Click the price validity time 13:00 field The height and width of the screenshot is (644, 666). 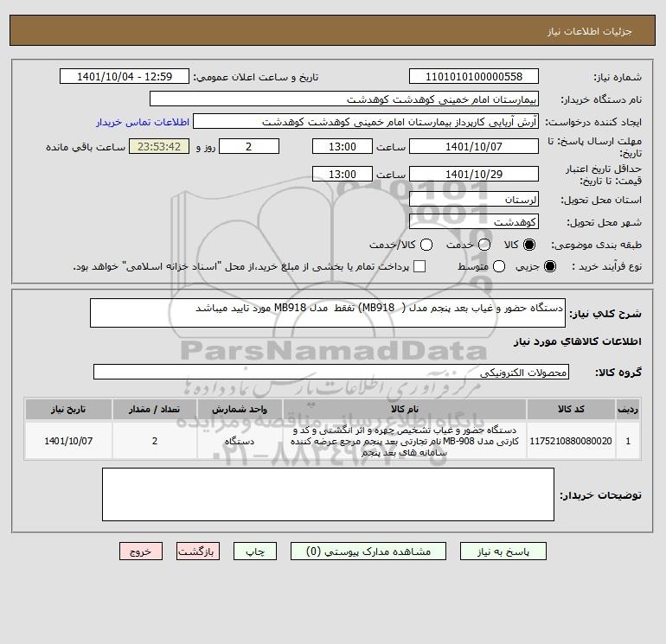tap(343, 174)
